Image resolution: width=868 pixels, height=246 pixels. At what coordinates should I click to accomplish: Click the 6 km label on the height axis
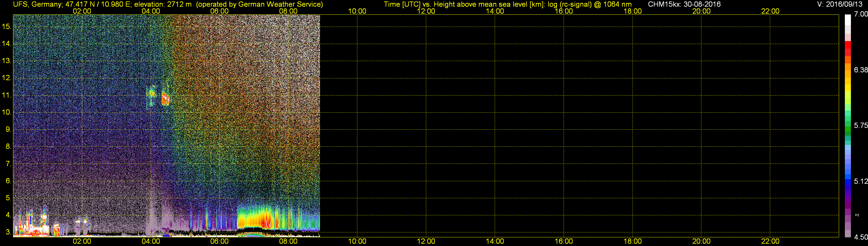(8, 181)
